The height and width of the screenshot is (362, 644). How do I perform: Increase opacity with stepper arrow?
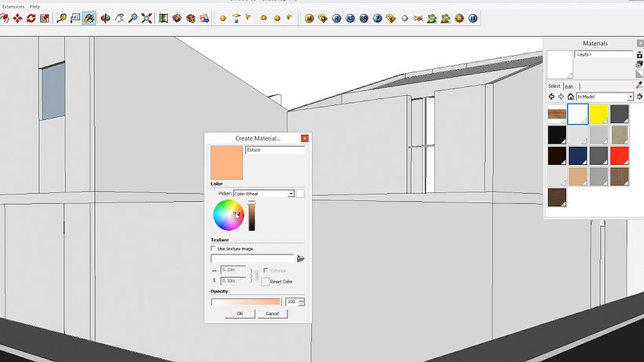(x=302, y=299)
